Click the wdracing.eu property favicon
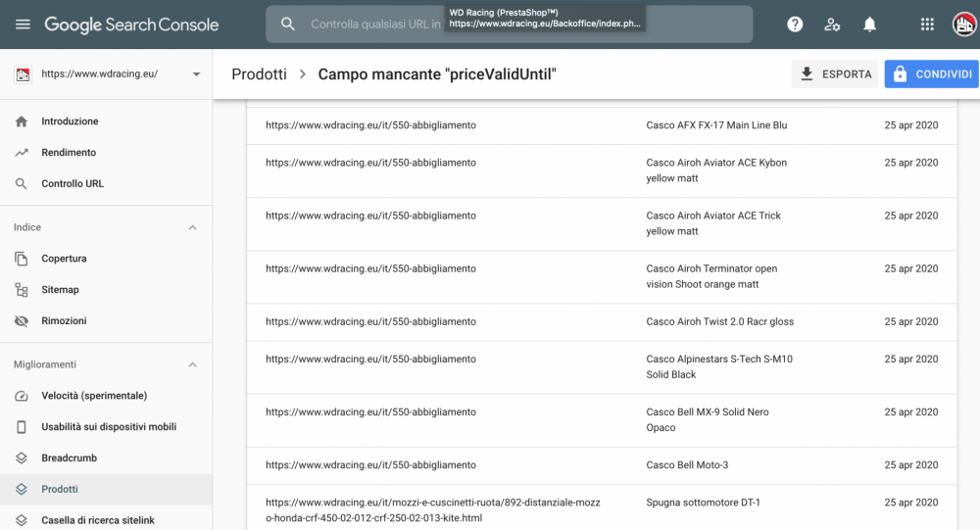 (24, 74)
